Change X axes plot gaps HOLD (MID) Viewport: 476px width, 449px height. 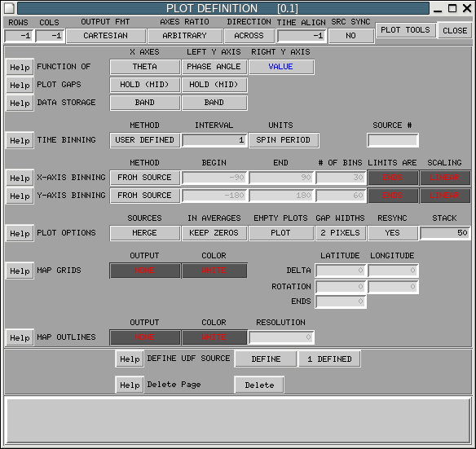click(145, 85)
